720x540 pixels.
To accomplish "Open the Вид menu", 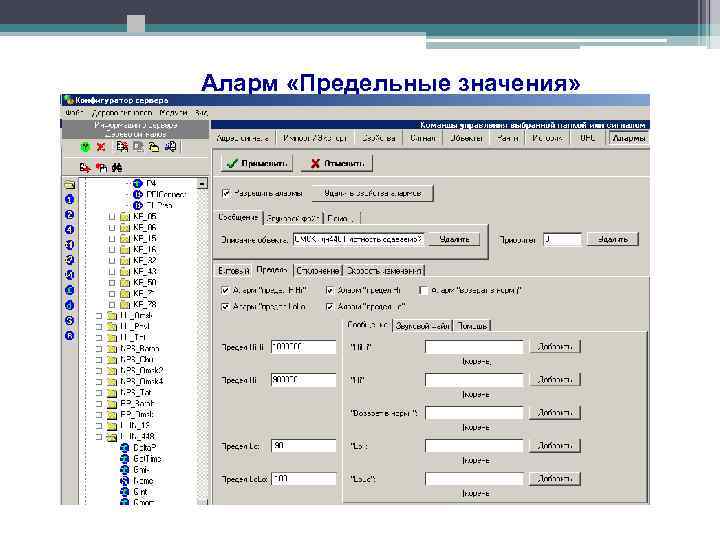I will (x=201, y=112).
